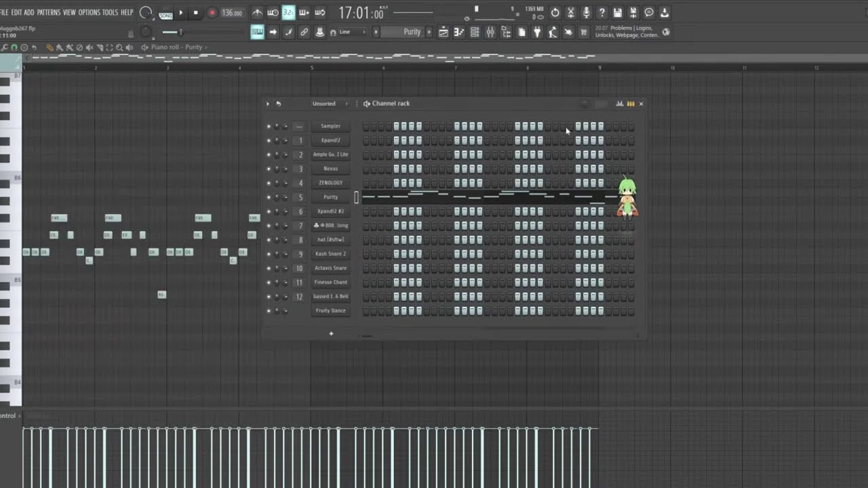Open the Mixer view icon

tap(490, 32)
